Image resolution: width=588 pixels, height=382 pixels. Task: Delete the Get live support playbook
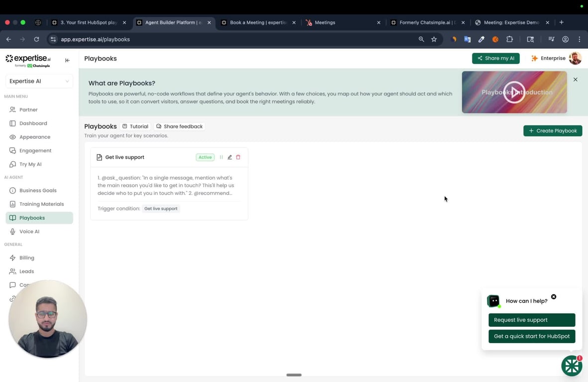click(x=238, y=157)
